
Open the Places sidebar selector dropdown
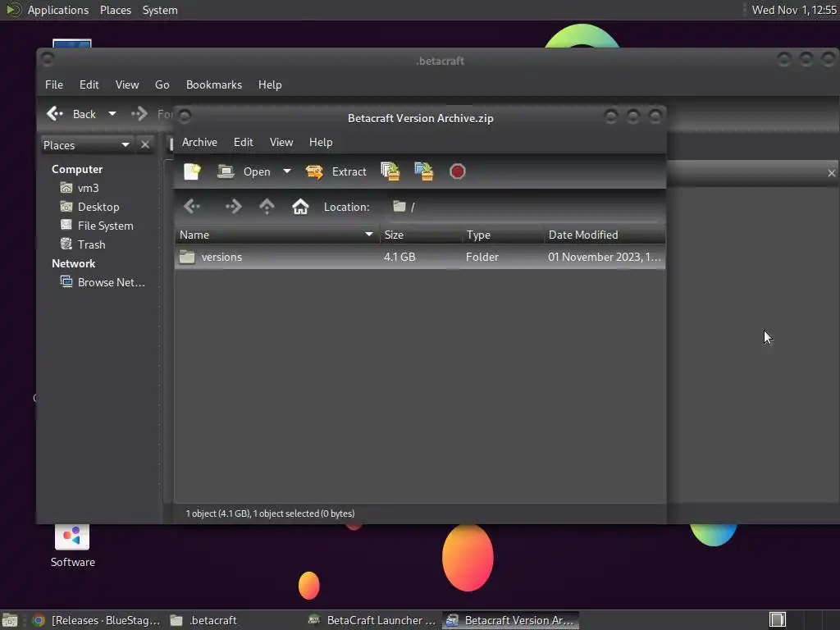click(x=86, y=145)
